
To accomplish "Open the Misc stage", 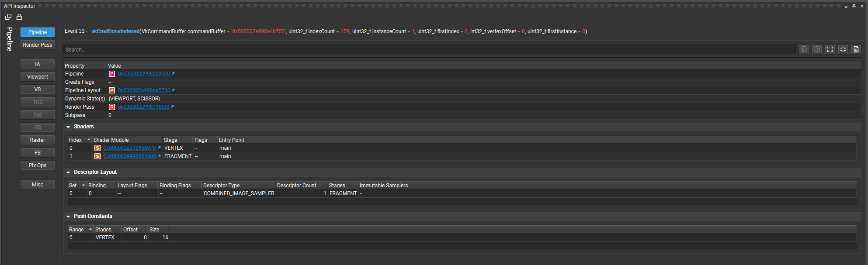I will (38, 185).
